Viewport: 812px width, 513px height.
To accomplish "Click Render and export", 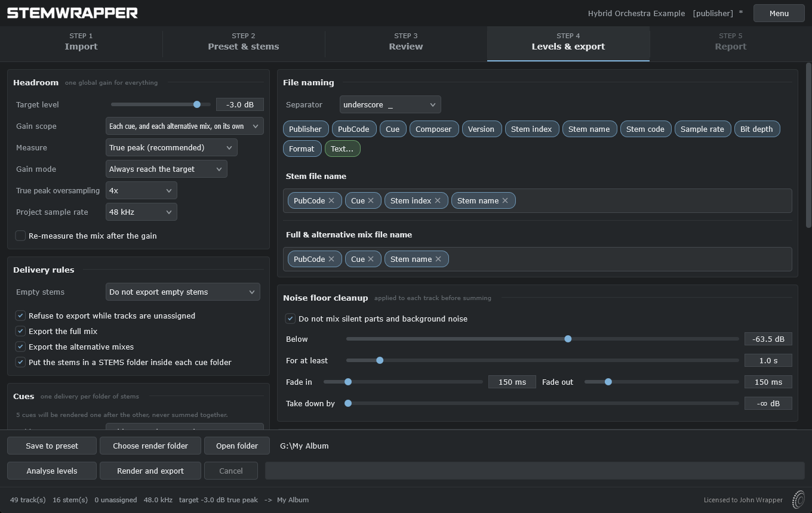I will (150, 471).
